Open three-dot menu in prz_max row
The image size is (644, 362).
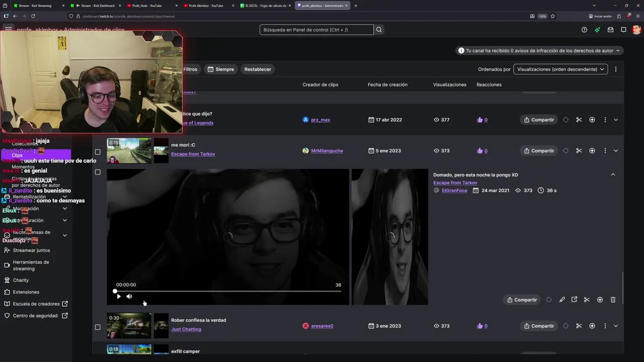tap(605, 120)
